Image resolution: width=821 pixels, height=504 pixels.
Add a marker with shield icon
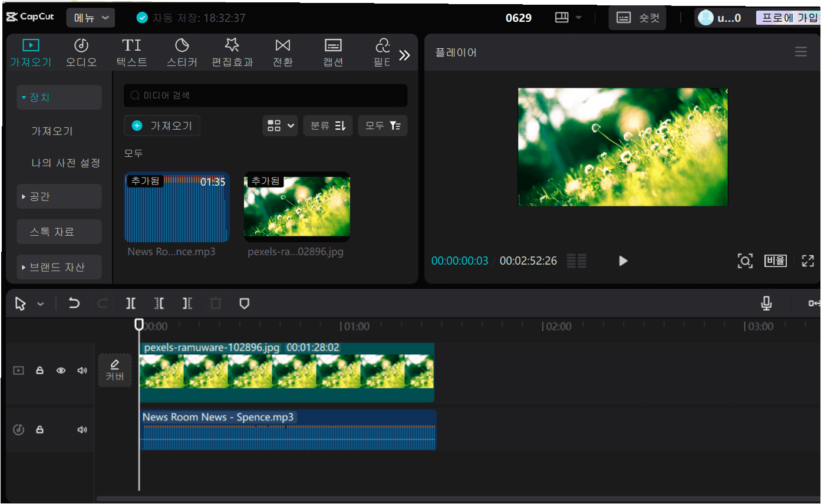coord(244,304)
